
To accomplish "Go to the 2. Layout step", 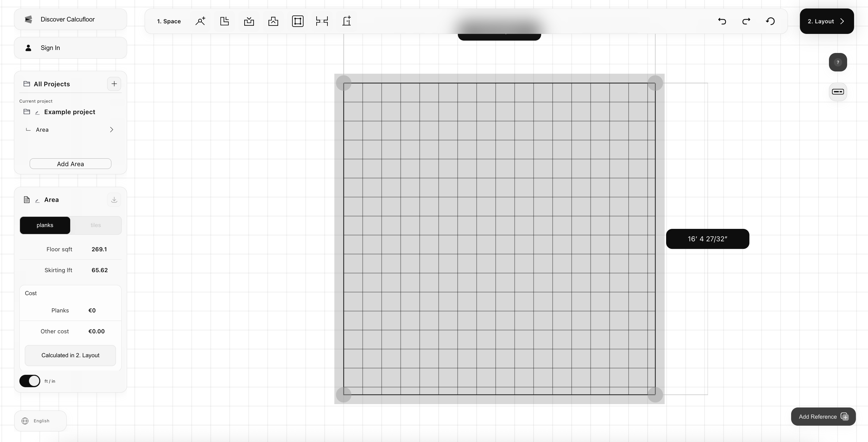I will 827,21.
